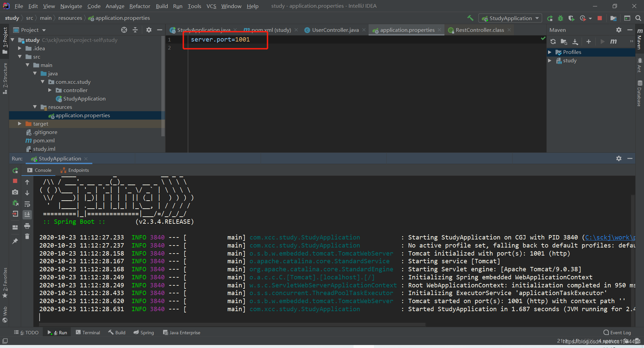Open the TODO tool window button
Screen dimensions: 644x348
(x=26, y=333)
